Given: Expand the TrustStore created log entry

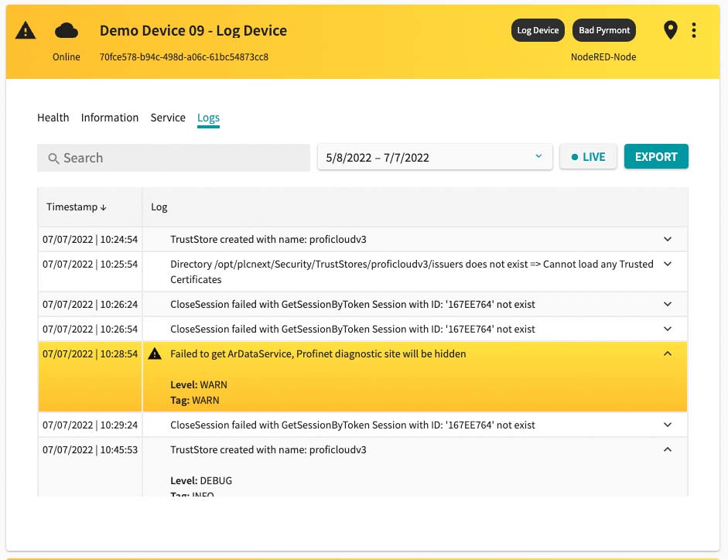Looking at the screenshot, I should click(x=667, y=239).
